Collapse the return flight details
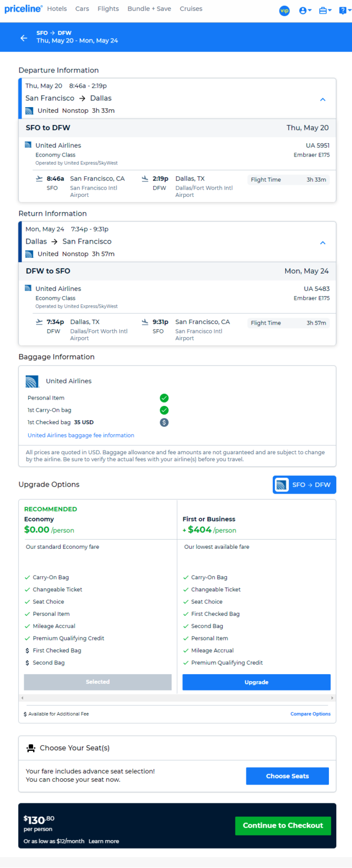This screenshot has height=868, width=352. pos(323,243)
